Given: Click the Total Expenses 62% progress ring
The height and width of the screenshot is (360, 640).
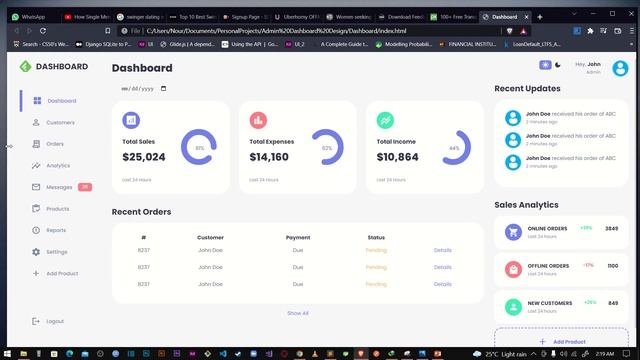Looking at the screenshot, I should [x=327, y=147].
